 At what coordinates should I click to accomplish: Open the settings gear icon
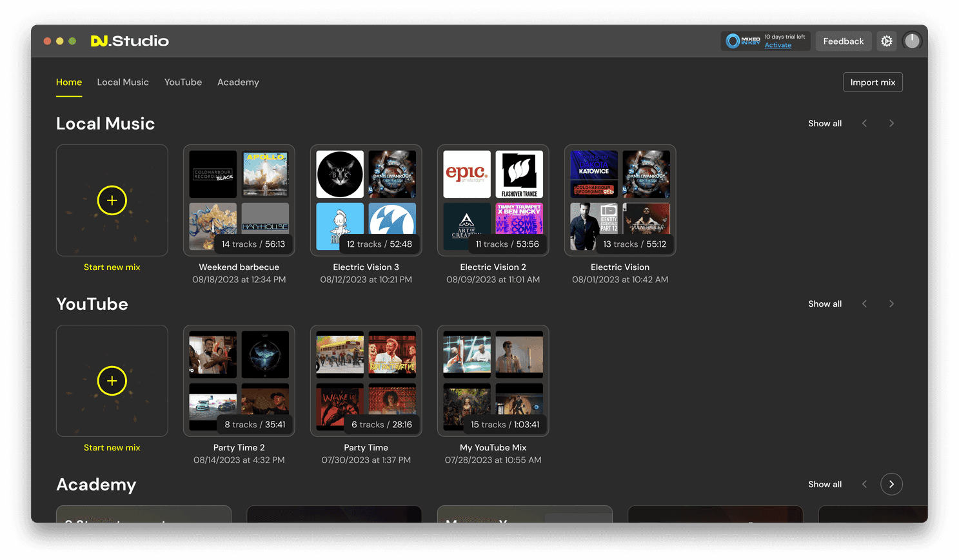tap(887, 41)
